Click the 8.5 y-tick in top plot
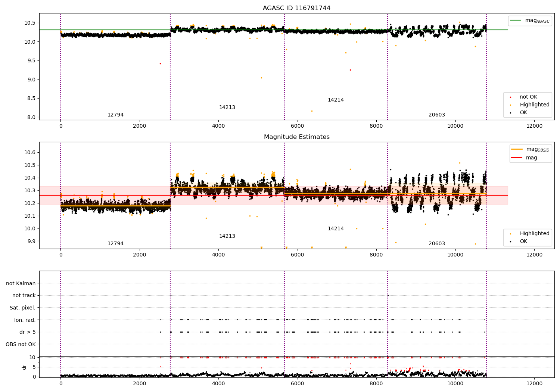The height and width of the screenshot is (392, 560). click(31, 99)
